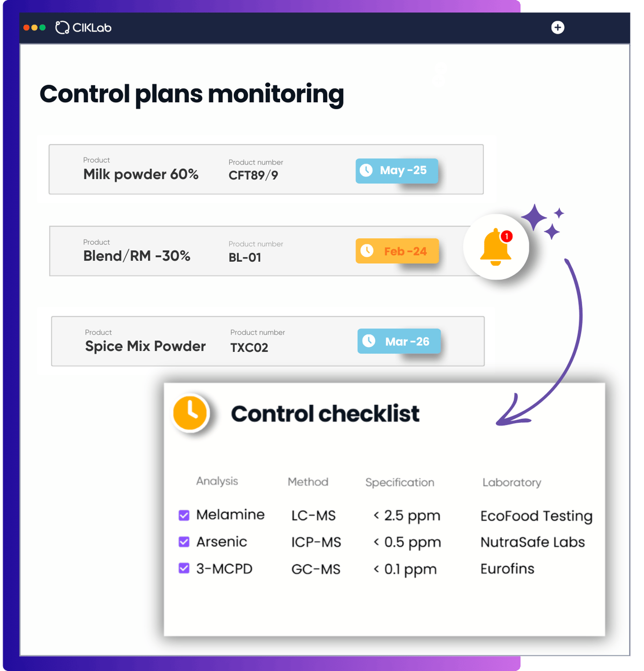This screenshot has width=644, height=671.
Task: Click the CIKLab logo icon
Action: tap(62, 27)
